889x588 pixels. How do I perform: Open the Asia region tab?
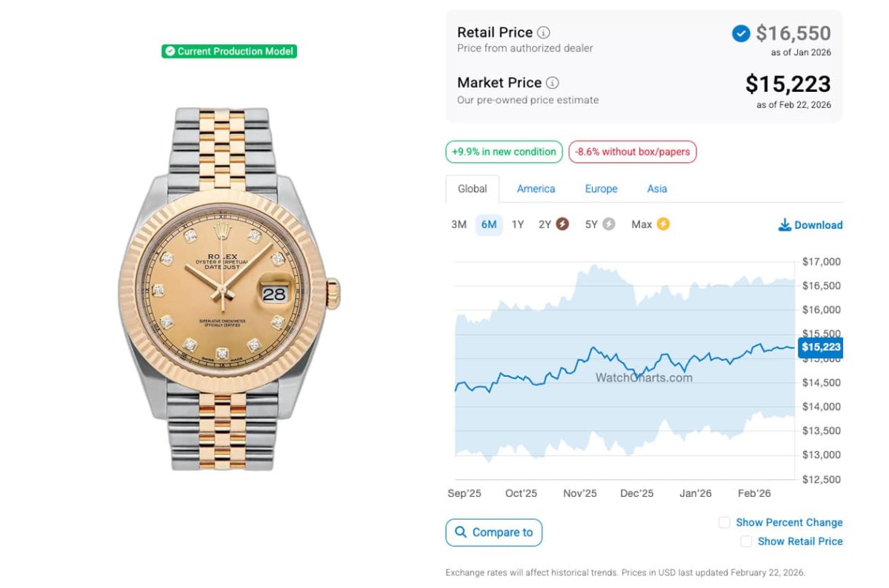[657, 189]
